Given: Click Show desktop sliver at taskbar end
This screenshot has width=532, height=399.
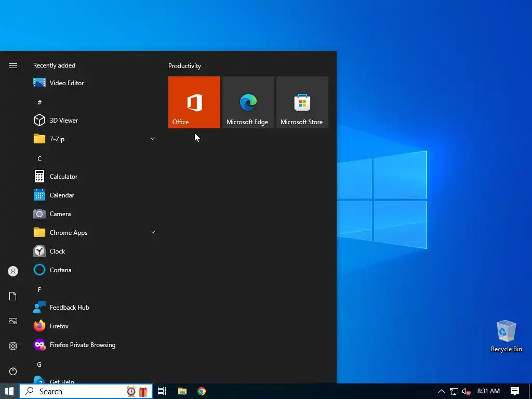Looking at the screenshot, I should pyautogui.click(x=530, y=391).
